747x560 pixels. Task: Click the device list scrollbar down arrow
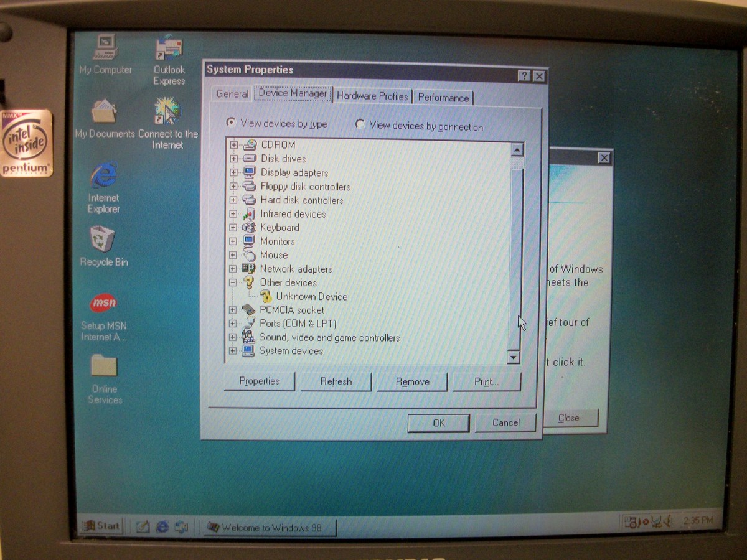click(514, 357)
